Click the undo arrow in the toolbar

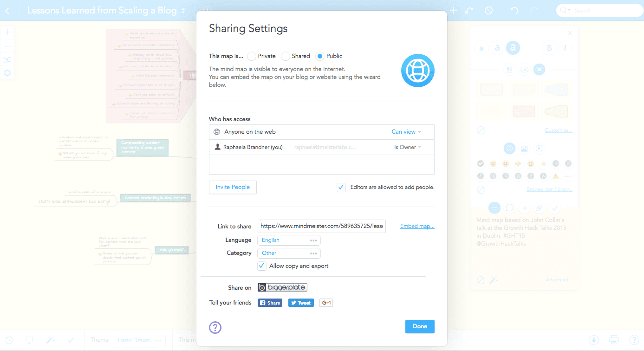tap(514, 10)
